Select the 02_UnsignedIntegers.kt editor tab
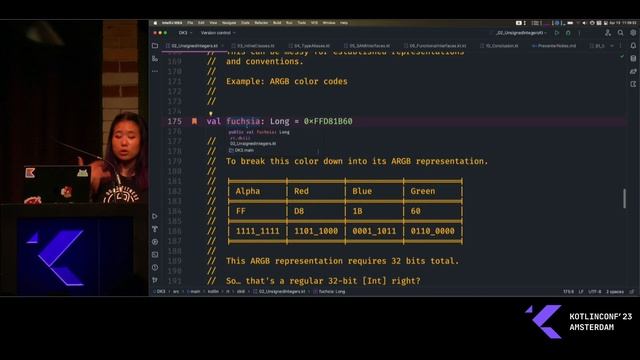The image size is (640, 360). point(194,46)
